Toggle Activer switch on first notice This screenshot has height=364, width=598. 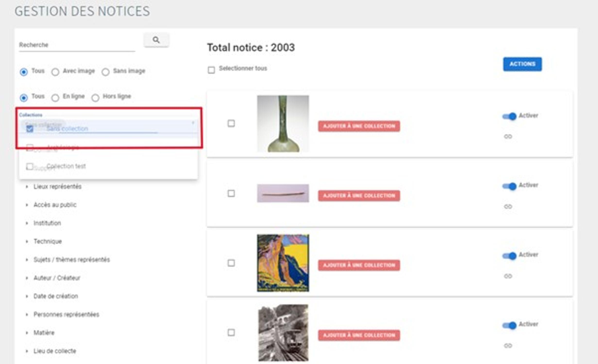pos(510,116)
